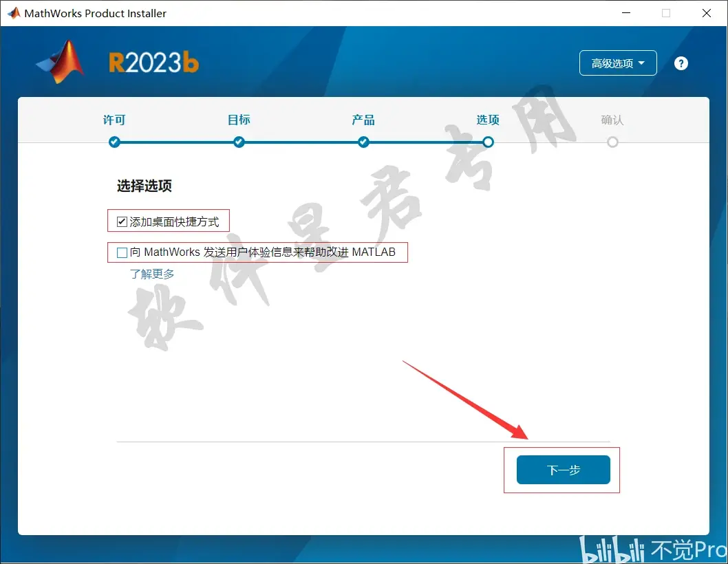Minimize the installer window
The width and height of the screenshot is (728, 564).
coord(626,13)
